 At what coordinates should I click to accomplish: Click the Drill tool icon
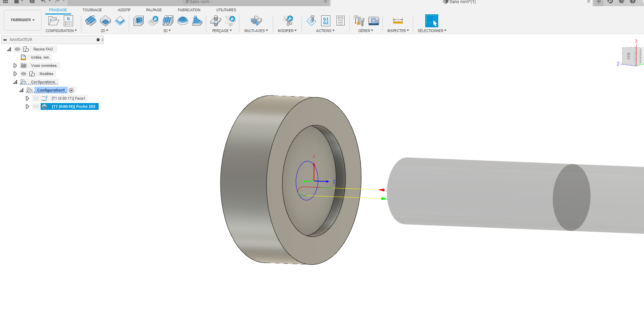click(x=216, y=21)
